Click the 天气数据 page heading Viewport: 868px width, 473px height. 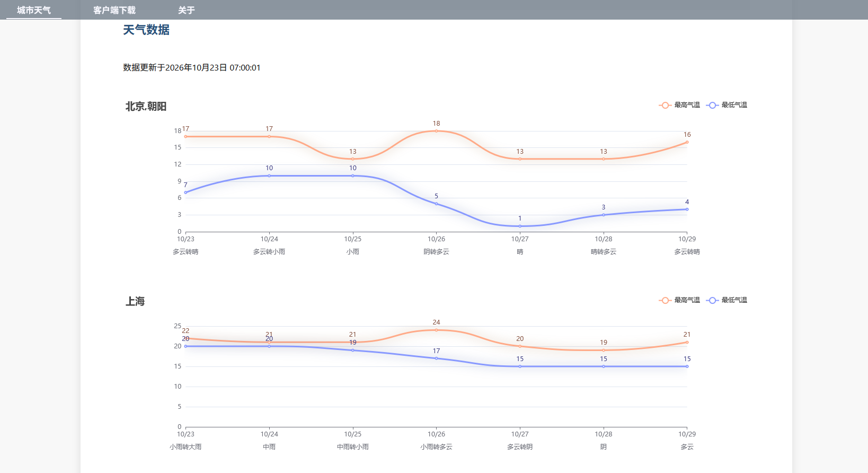pyautogui.click(x=146, y=30)
